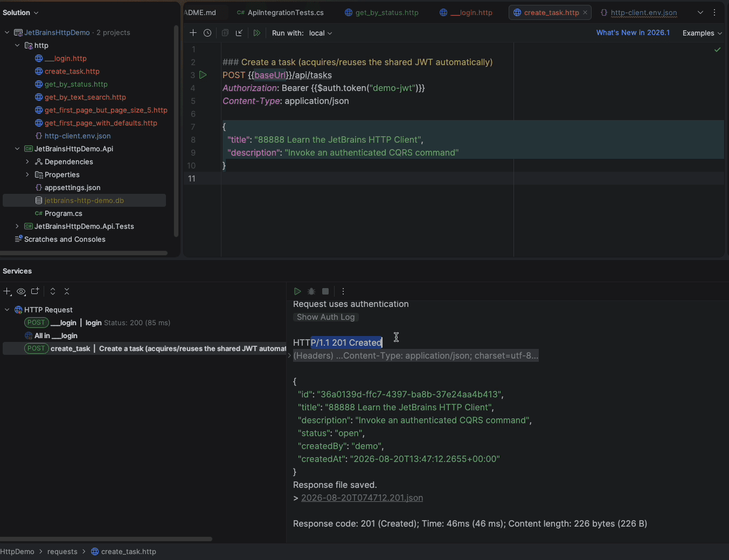Collapse the JetBrainsHttpDemo.Api project node

tap(17, 149)
